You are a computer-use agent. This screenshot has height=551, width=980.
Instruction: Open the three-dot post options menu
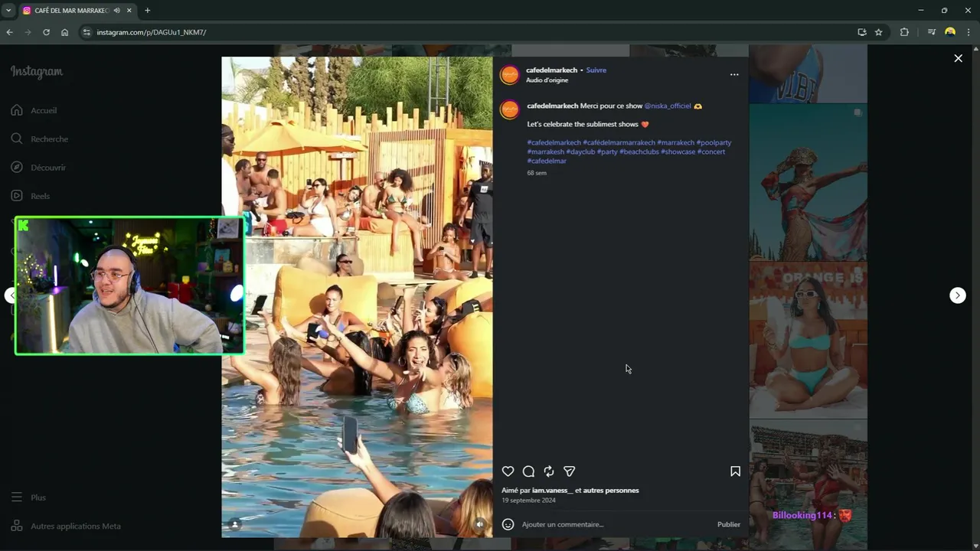click(x=734, y=75)
